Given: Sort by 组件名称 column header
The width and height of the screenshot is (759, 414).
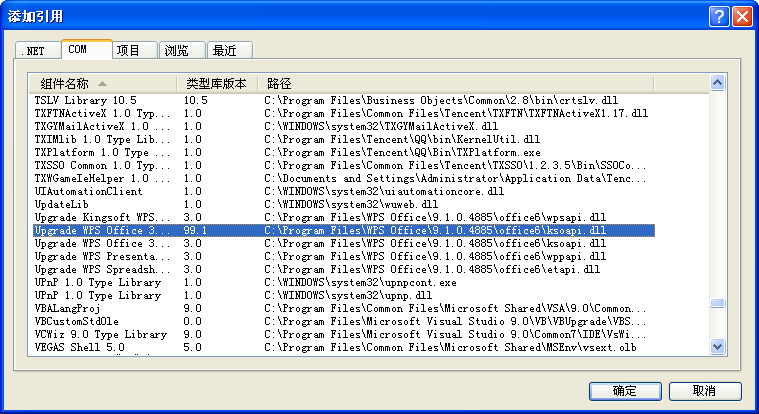Looking at the screenshot, I should point(102,84).
